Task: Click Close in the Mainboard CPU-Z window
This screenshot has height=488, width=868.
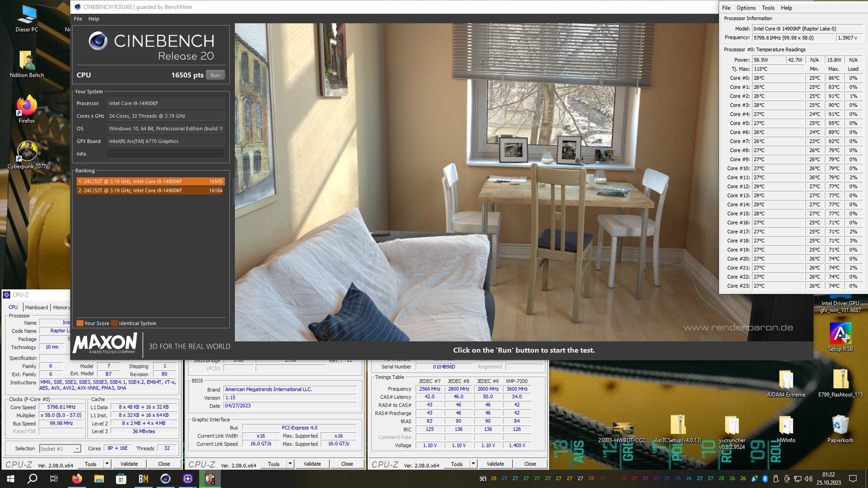Action: click(347, 464)
